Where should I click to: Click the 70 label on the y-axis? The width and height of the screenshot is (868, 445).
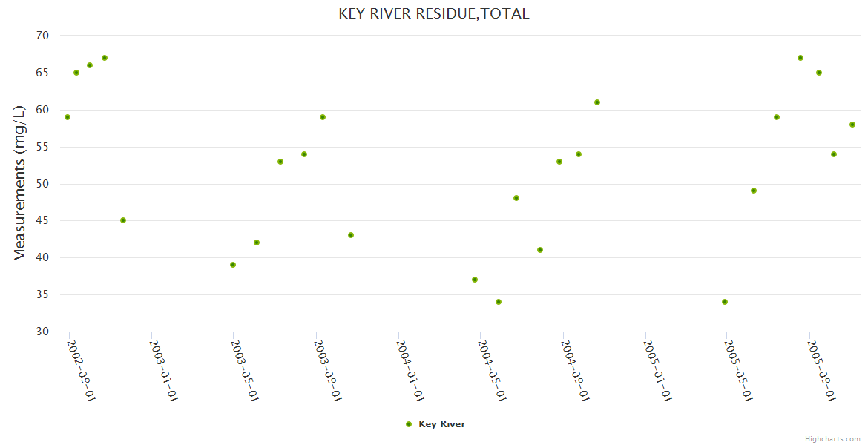pos(42,36)
